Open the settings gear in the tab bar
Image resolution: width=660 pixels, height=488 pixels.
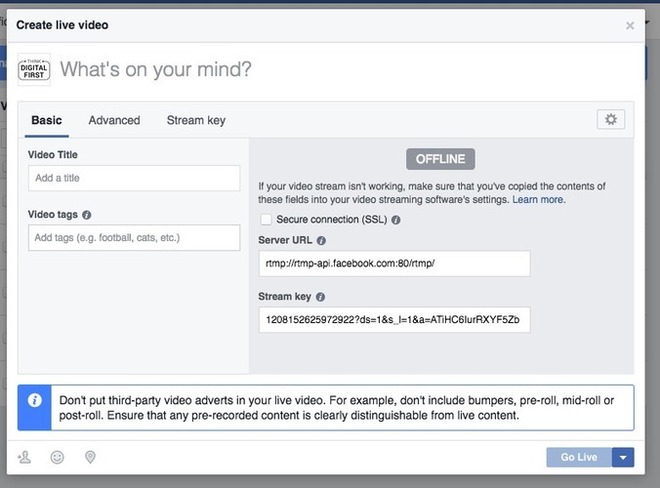pos(611,120)
